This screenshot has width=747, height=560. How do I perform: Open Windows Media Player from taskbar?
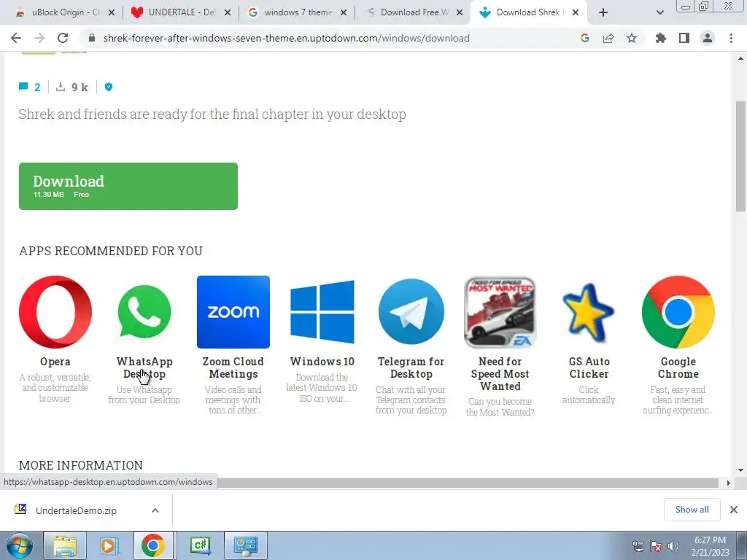108,545
